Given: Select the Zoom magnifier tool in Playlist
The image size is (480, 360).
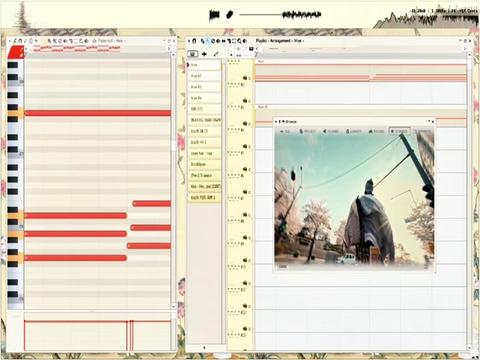Looking at the screenshot, I should point(239,41).
